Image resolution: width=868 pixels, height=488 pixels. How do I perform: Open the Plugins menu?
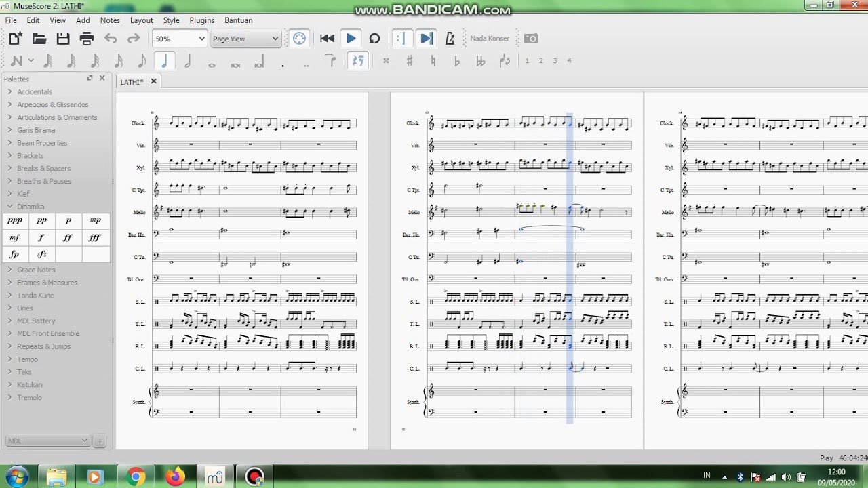pos(201,20)
